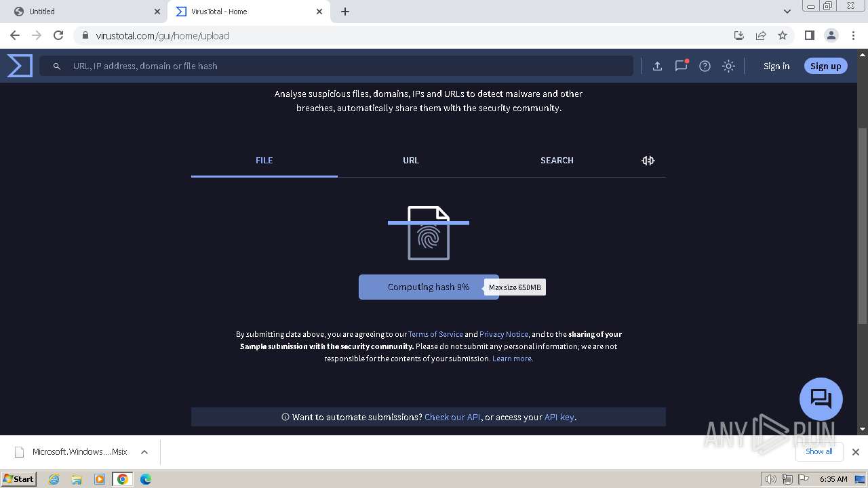Go back with browser back arrow
Viewport: 868px width, 488px height.
pos(15,35)
